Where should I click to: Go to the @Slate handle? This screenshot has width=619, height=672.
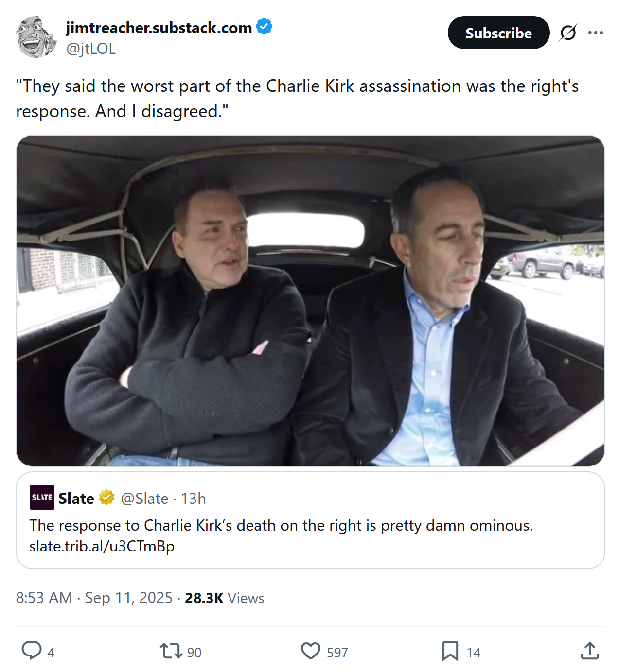[144, 499]
